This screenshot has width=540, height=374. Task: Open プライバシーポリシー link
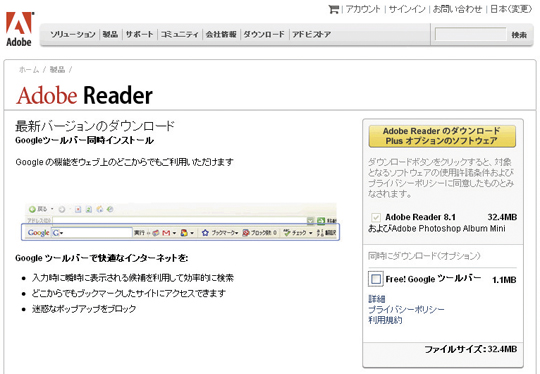point(406,309)
